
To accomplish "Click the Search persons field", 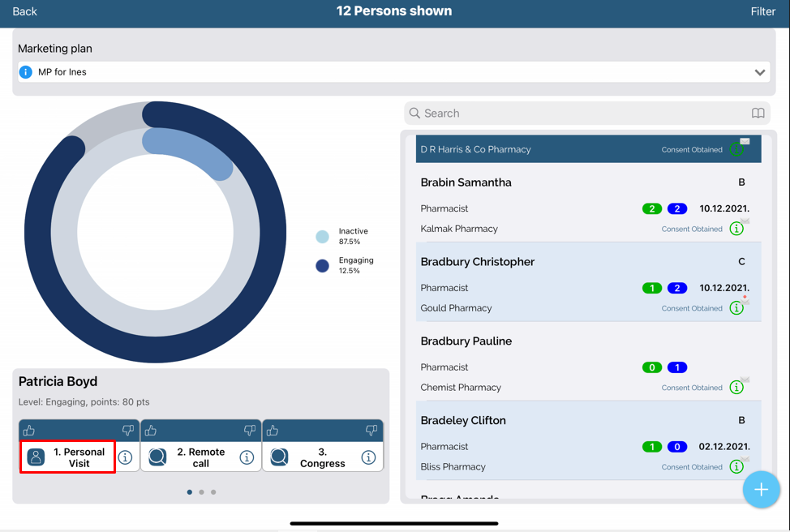I will pyautogui.click(x=576, y=114).
